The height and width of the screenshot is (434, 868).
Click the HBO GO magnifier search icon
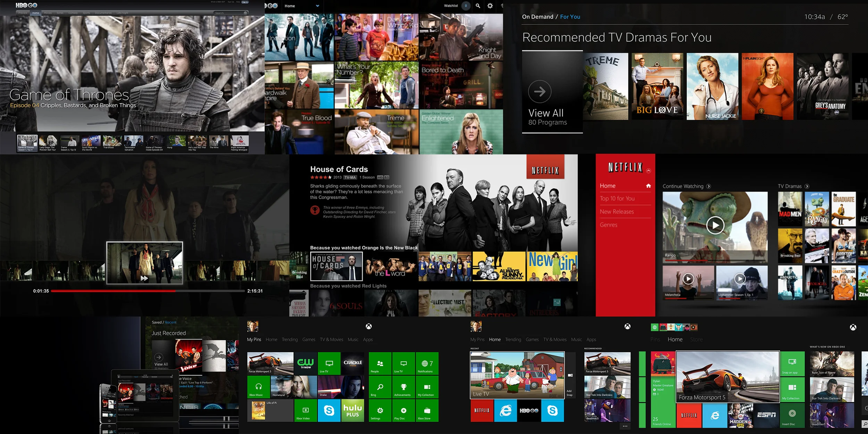[x=478, y=6]
